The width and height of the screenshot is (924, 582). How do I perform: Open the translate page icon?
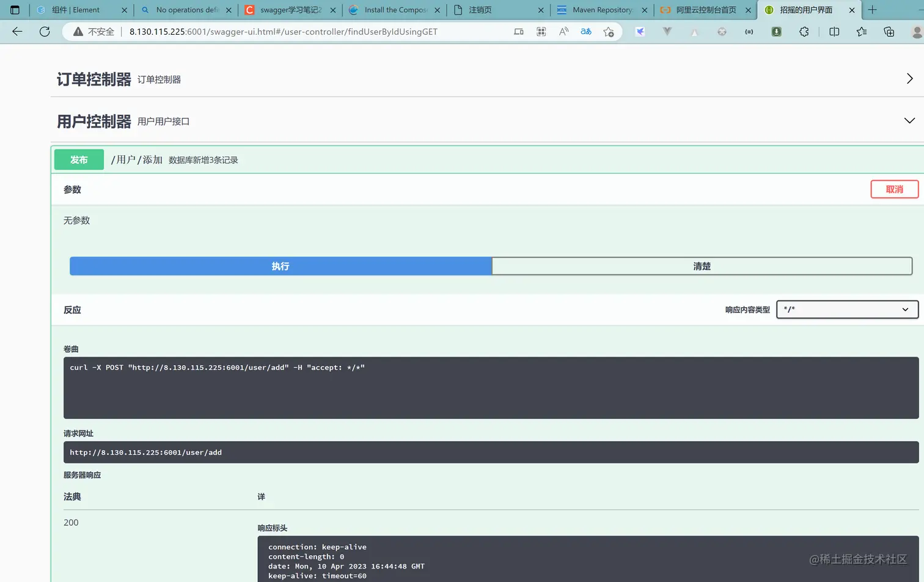586,32
